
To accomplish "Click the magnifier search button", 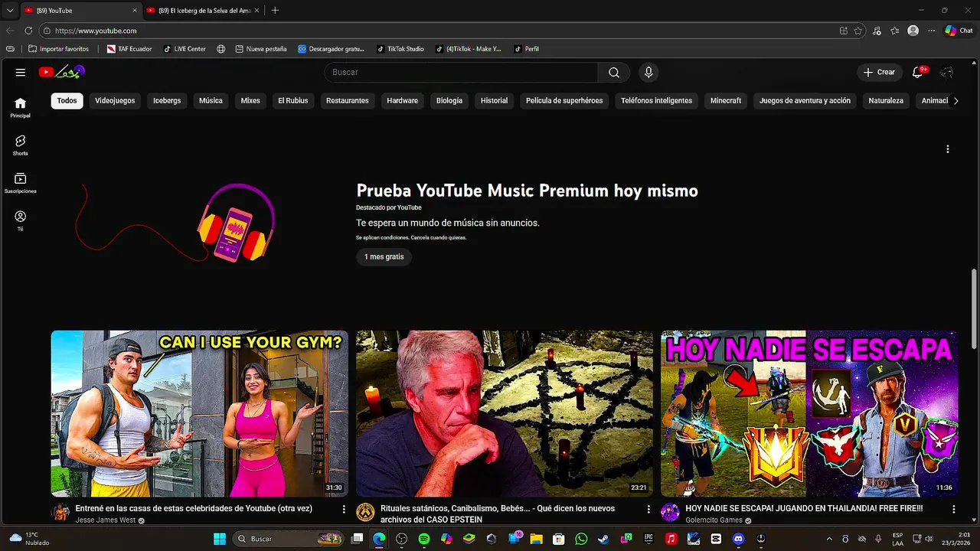I will [x=614, y=72].
